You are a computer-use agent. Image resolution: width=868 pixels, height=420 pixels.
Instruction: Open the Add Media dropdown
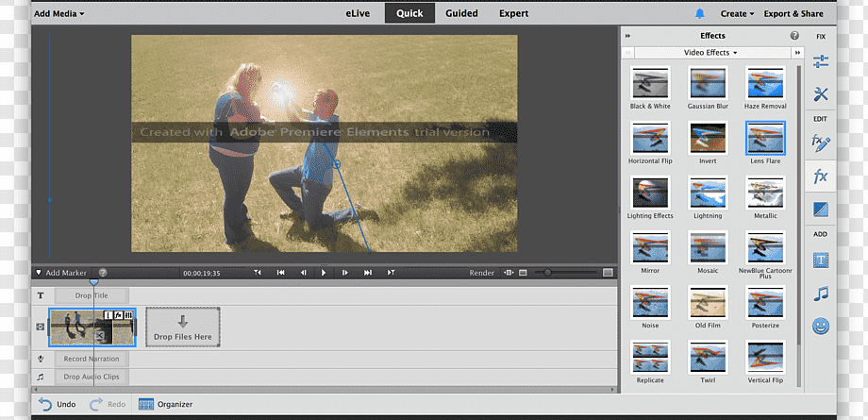58,14
